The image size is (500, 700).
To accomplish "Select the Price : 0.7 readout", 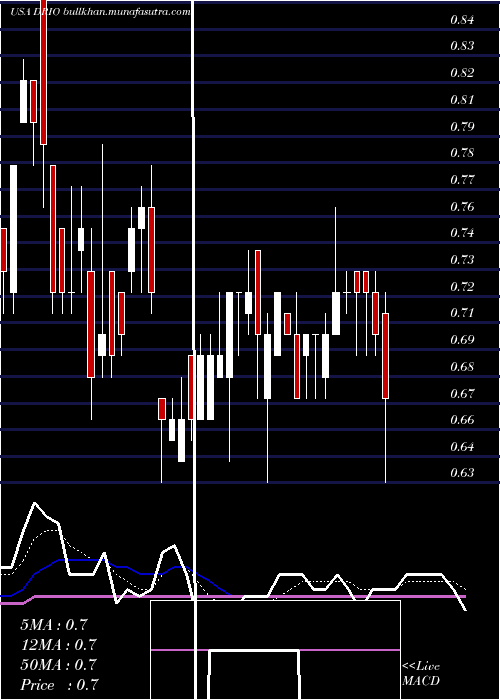I will tap(59, 684).
